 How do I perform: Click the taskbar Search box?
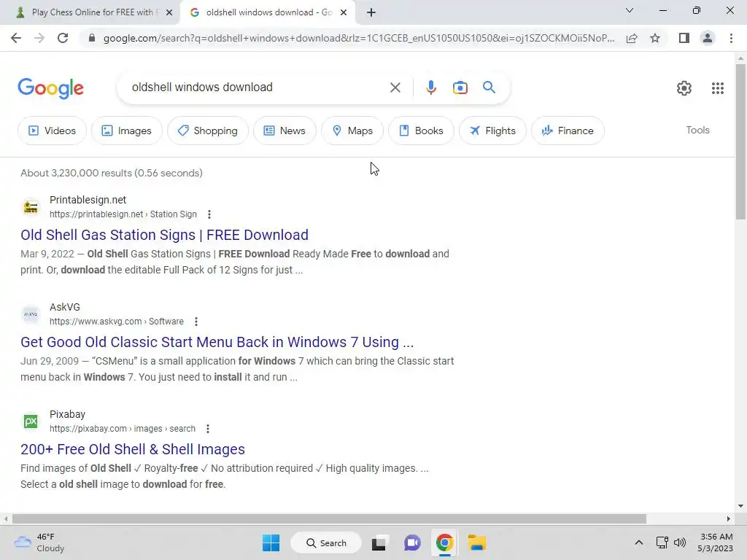(326, 542)
